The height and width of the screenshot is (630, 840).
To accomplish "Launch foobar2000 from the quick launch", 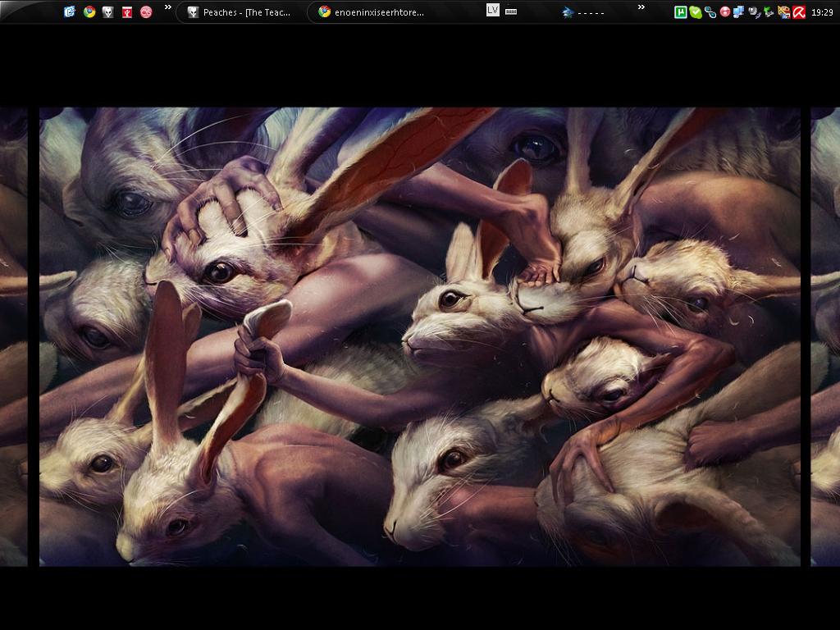I will 107,11.
